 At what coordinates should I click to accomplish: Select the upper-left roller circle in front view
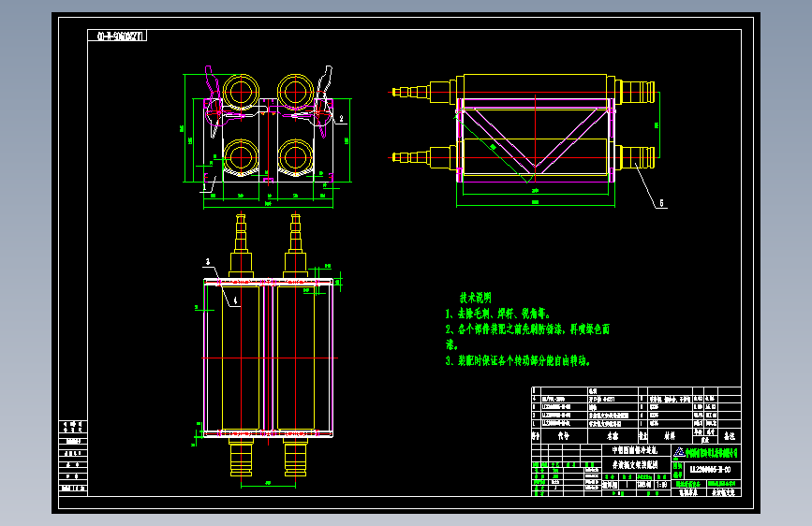(x=241, y=93)
